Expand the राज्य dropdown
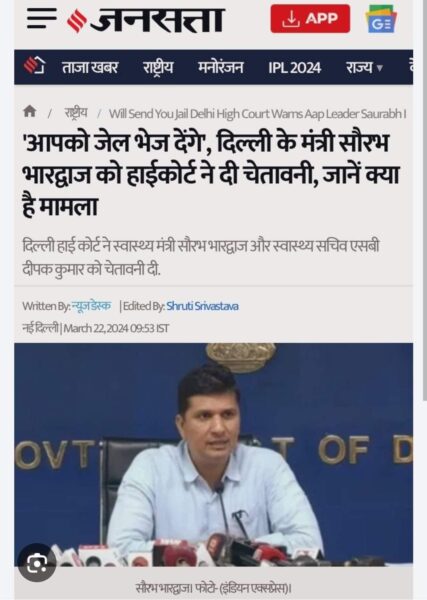427x600 pixels. [364, 68]
